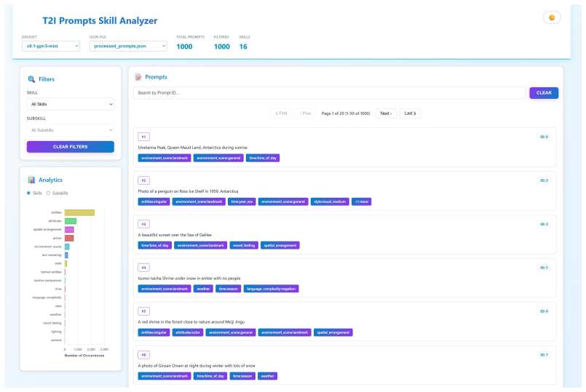This screenshot has height=392, width=586.
Task: Click entities:singular tag on prompt #2
Action: (154, 201)
